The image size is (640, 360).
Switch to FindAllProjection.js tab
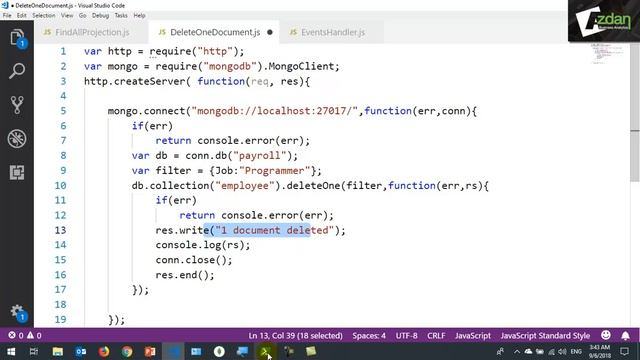(92, 32)
